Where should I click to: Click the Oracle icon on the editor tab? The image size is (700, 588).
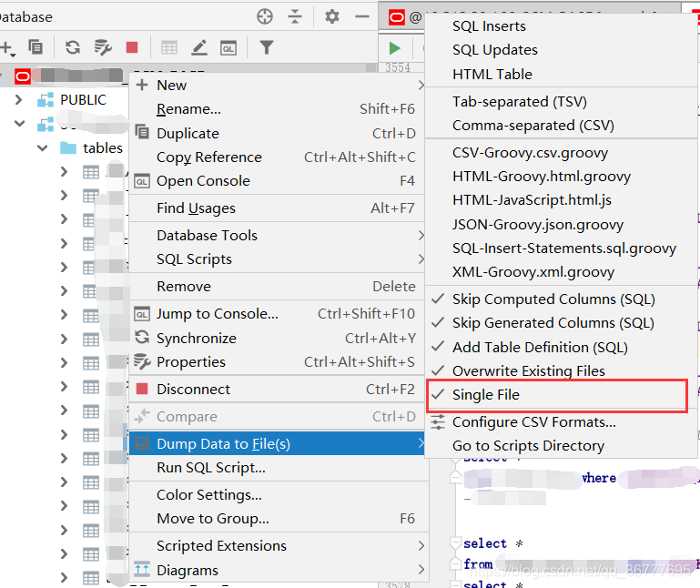[x=397, y=17]
